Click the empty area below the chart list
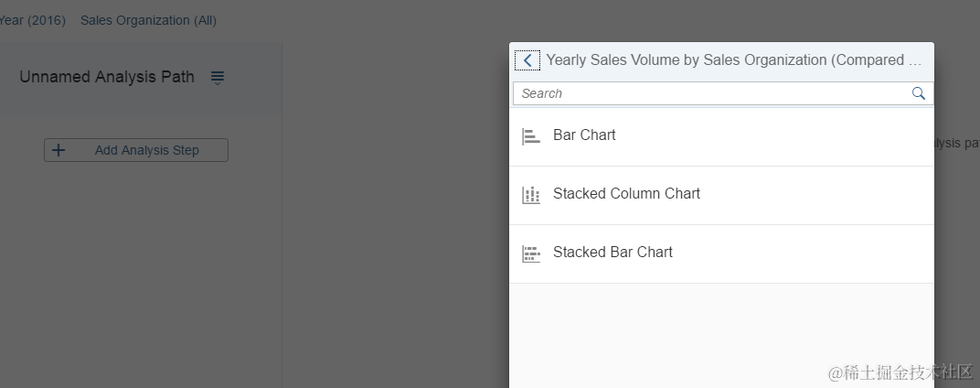Viewport: 980px width, 388px height. point(721,334)
